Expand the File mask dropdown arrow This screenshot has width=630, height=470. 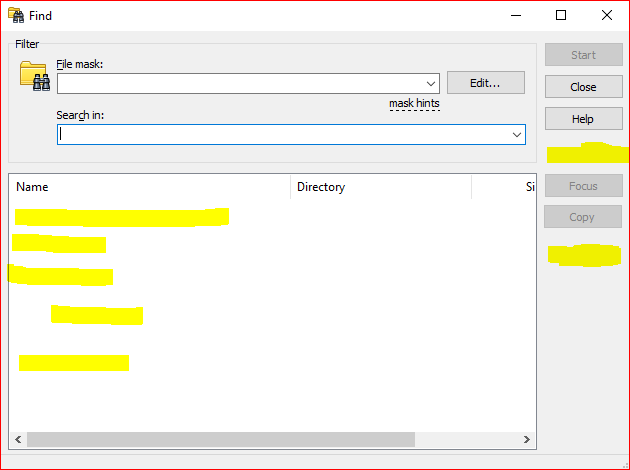(x=431, y=84)
